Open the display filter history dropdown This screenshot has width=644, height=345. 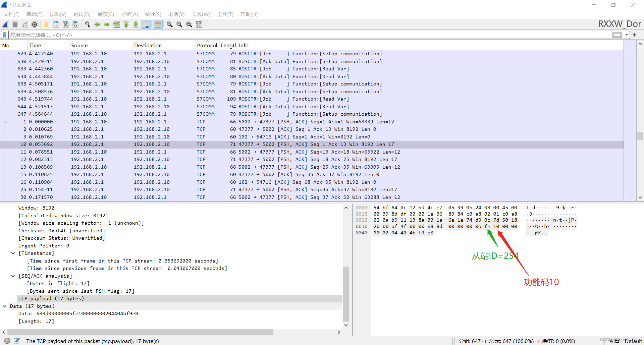[x=627, y=35]
